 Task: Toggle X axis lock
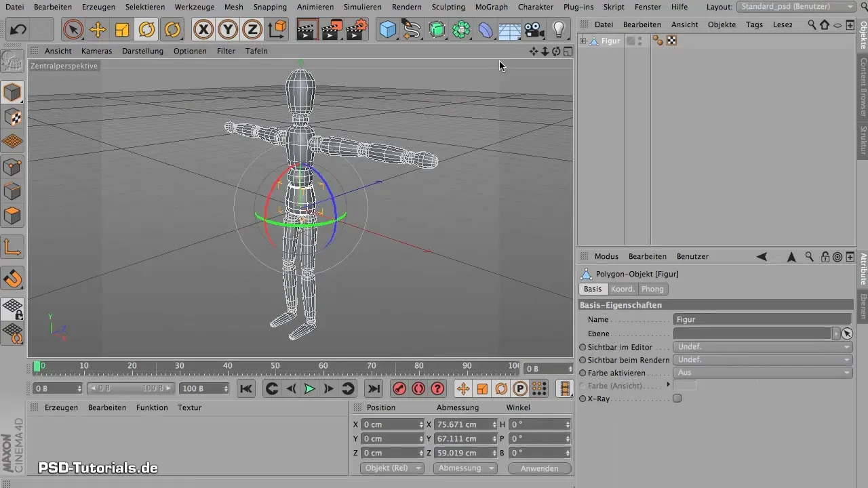pyautogui.click(x=203, y=29)
